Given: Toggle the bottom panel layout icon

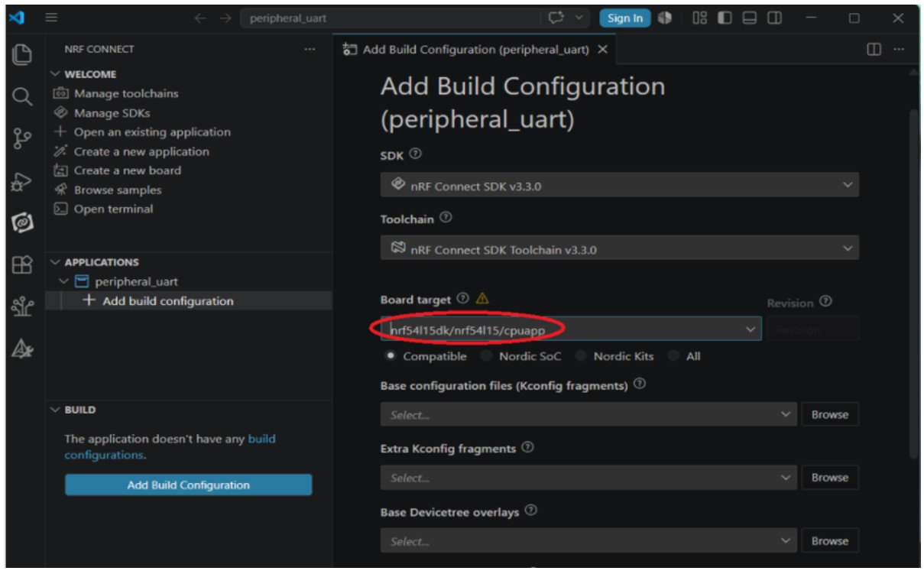Looking at the screenshot, I should click(x=750, y=18).
